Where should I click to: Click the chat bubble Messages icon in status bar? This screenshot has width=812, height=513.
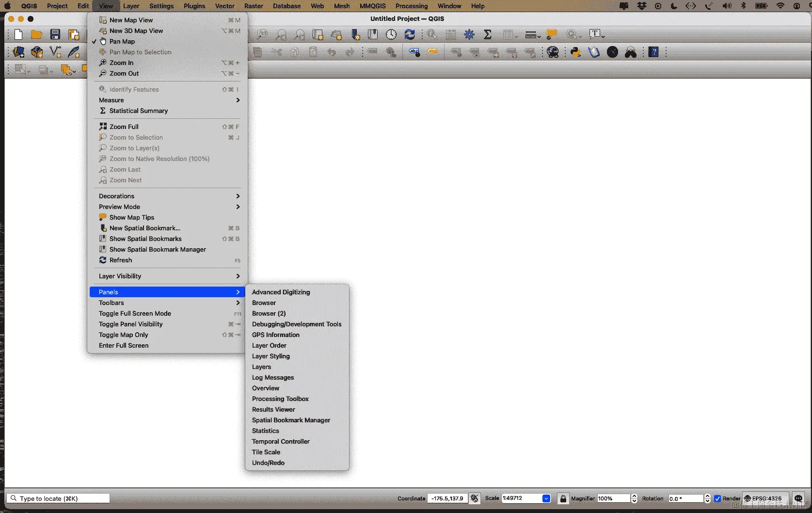[798, 498]
